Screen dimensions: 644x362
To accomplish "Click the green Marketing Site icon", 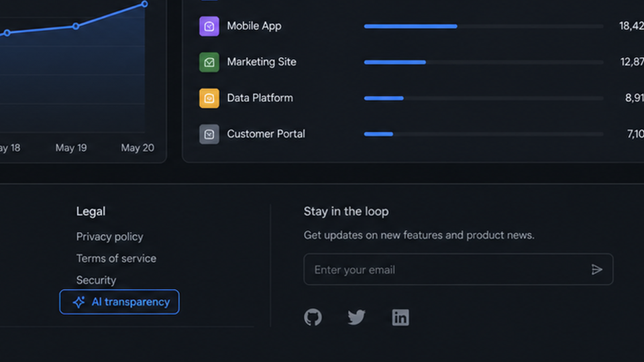I will (209, 62).
